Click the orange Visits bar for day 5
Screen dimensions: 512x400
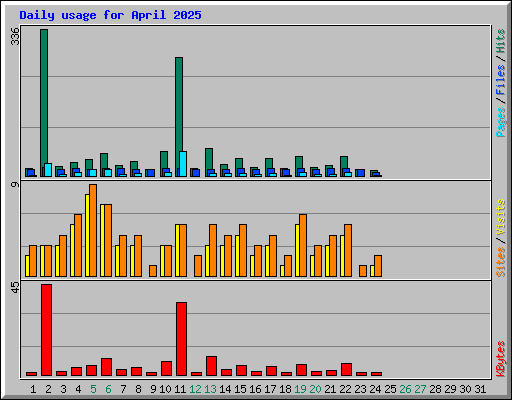(x=93, y=230)
